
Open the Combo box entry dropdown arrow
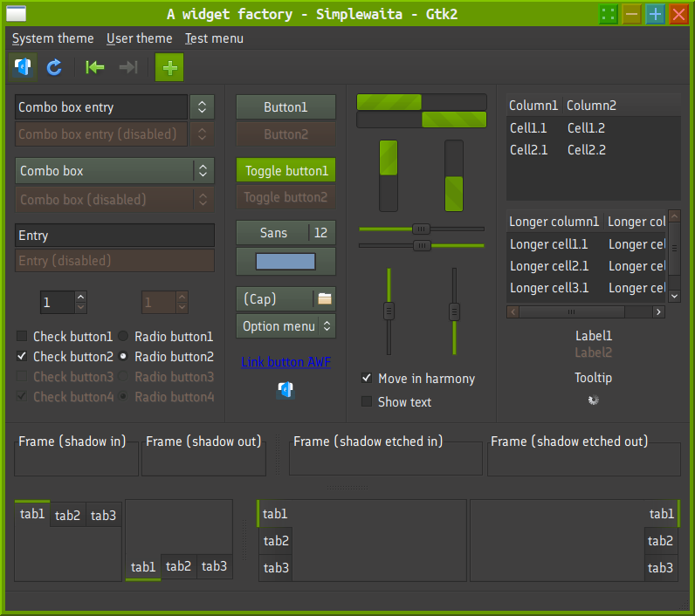[202, 107]
